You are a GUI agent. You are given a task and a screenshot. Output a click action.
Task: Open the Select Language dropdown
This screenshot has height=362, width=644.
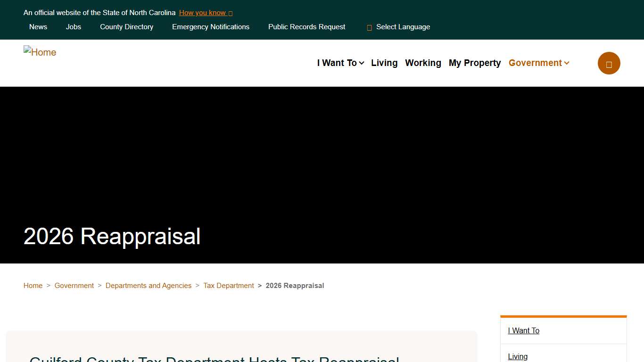tap(403, 27)
